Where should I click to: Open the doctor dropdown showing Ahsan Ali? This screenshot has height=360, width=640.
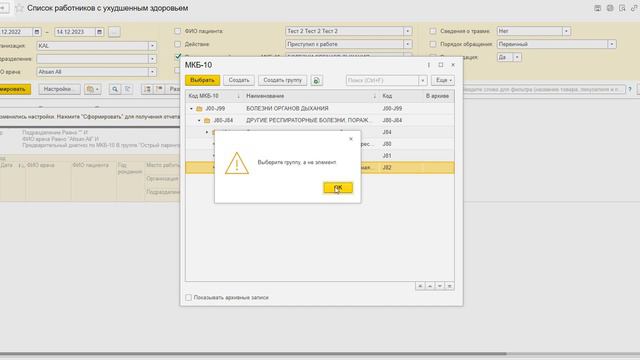[x=152, y=72]
